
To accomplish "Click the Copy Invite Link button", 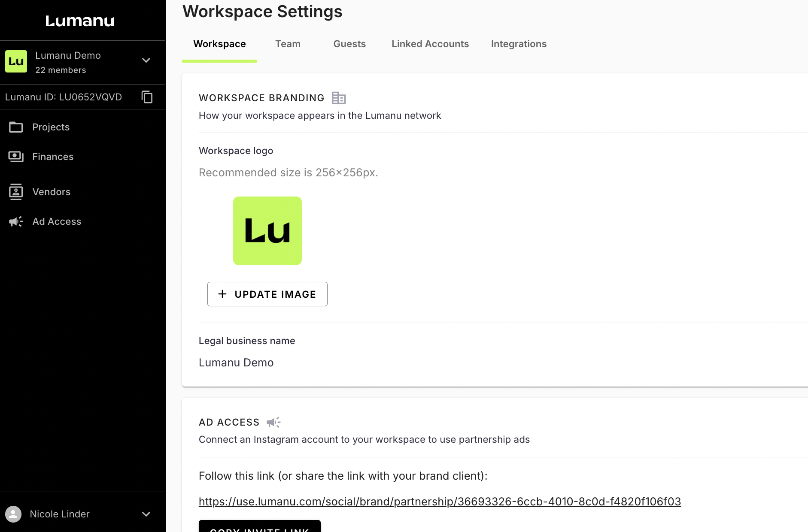I will tap(259, 527).
